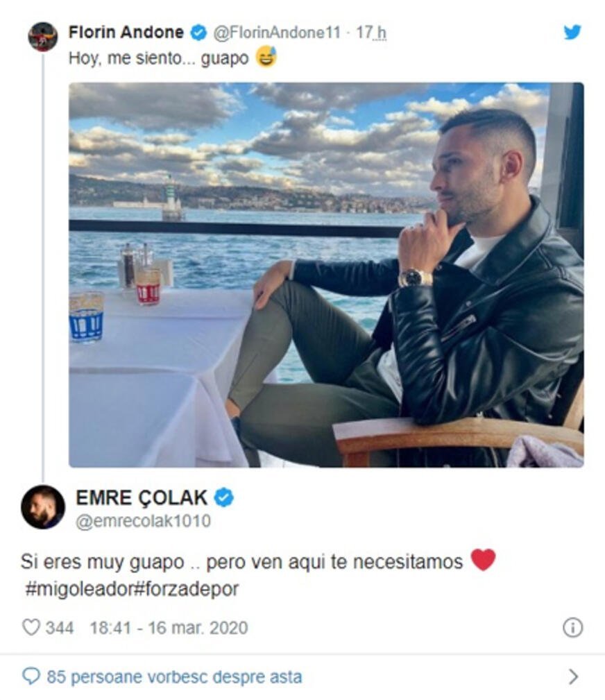This screenshot has width=605, height=700.
Task: Open the tweet info circle icon
Action: click(572, 627)
